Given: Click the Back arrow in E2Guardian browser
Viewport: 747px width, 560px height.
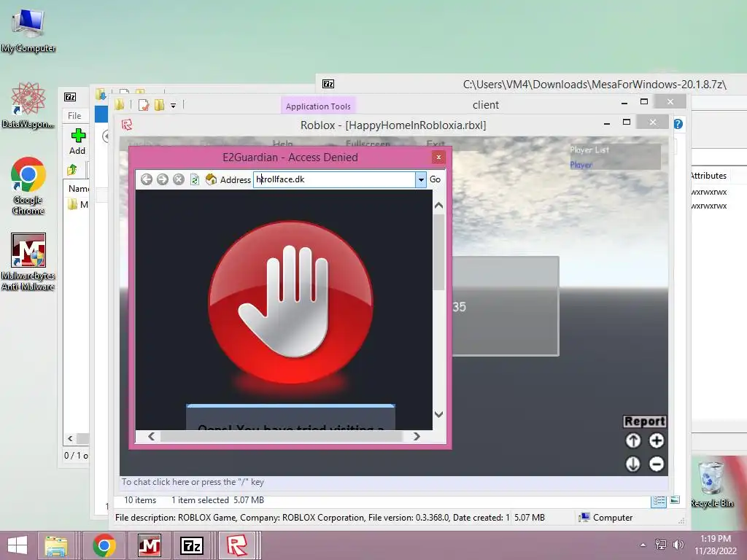Looking at the screenshot, I should 146,179.
